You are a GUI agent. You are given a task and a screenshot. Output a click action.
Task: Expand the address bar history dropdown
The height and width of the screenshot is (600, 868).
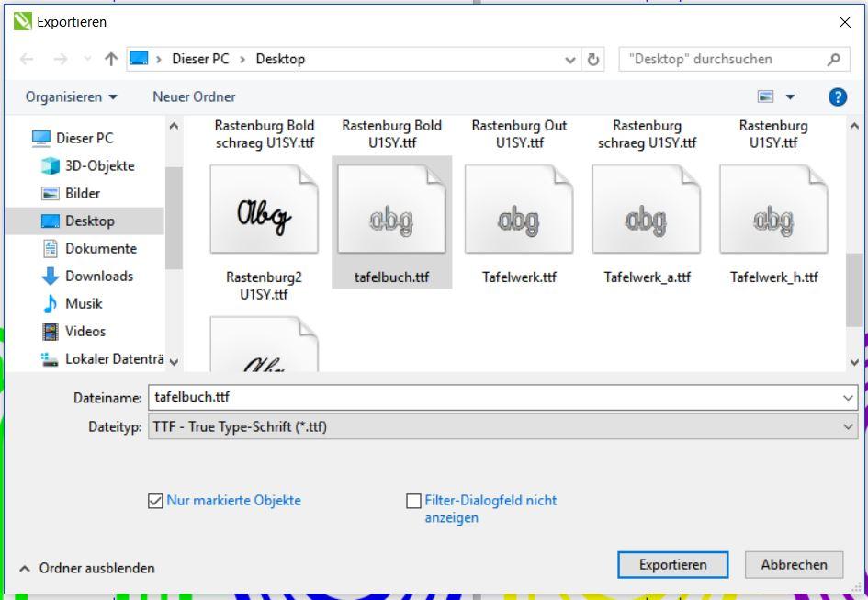pyautogui.click(x=569, y=60)
